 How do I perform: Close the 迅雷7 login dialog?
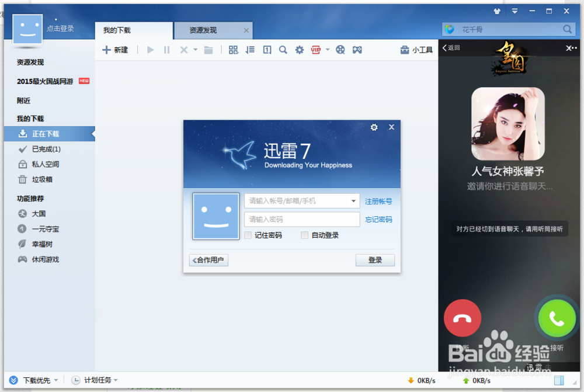click(x=391, y=127)
